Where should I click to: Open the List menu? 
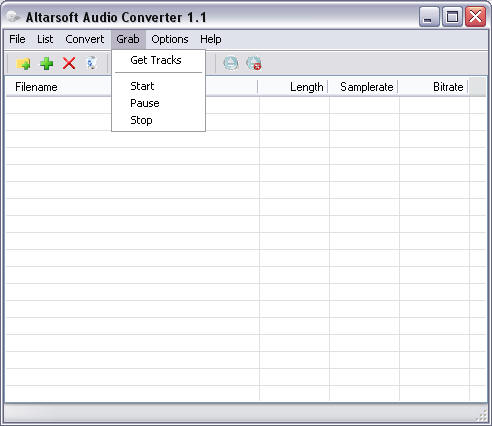point(45,39)
